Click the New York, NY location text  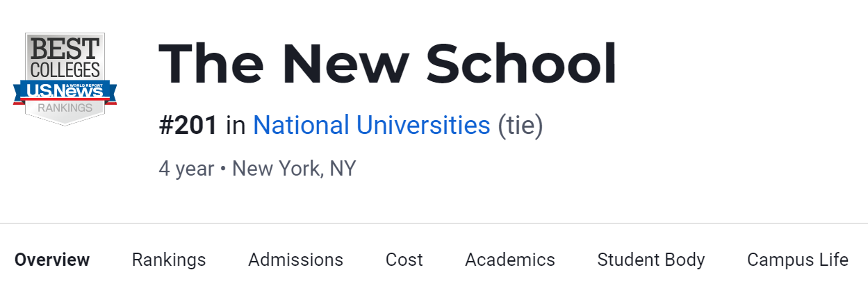(293, 168)
